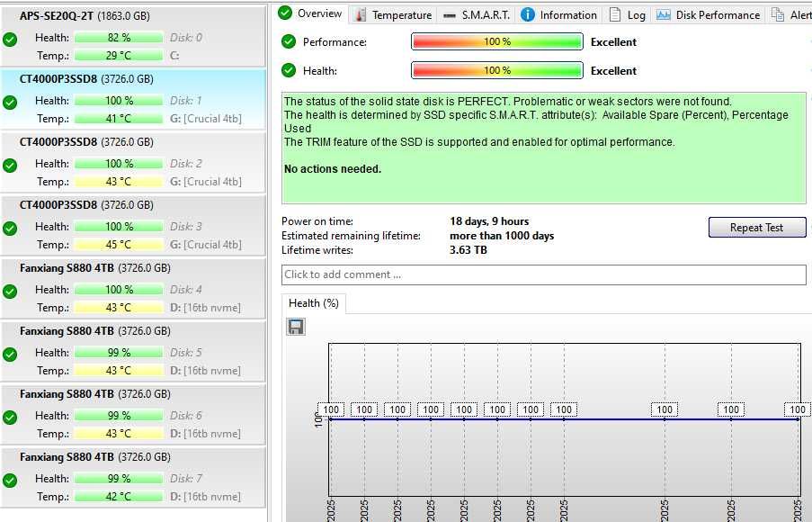Image resolution: width=812 pixels, height=522 pixels.
Task: Click the 99 % health bar of Disk 5
Action: pyautogui.click(x=119, y=353)
